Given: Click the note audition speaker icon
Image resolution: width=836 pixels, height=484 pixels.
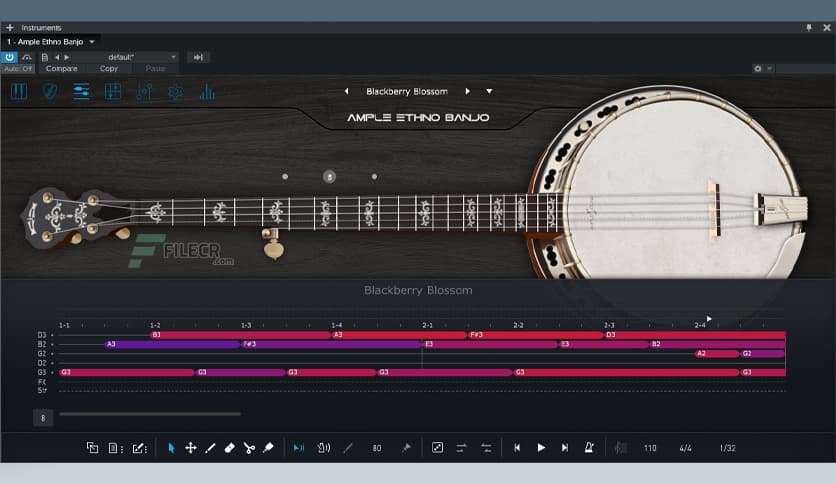Looking at the screenshot, I should tap(324, 448).
